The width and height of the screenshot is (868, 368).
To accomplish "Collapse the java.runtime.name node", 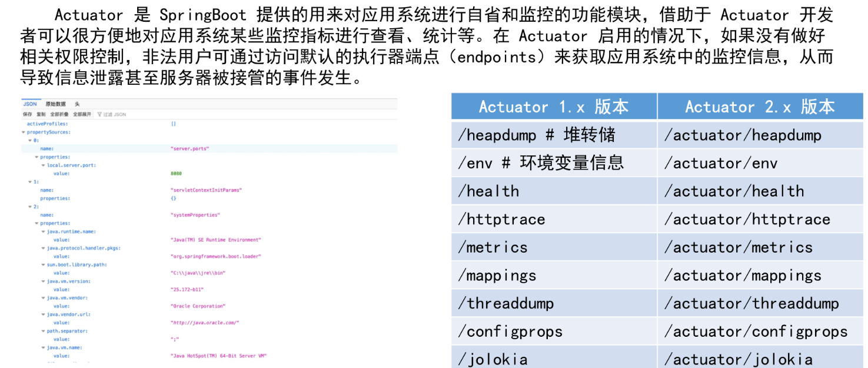I will coord(44,232).
